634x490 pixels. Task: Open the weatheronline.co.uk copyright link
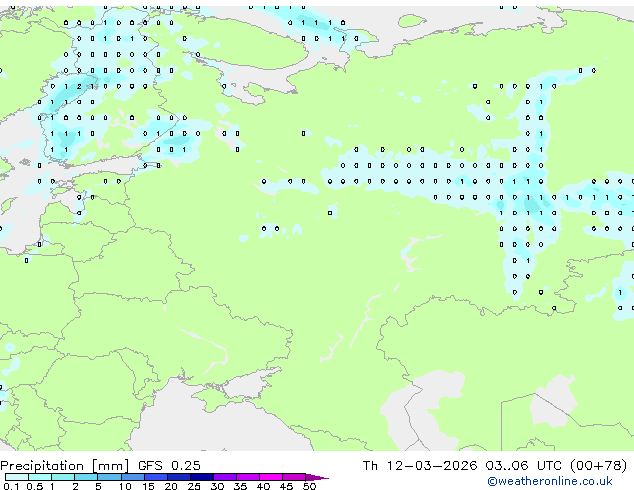pos(549,481)
